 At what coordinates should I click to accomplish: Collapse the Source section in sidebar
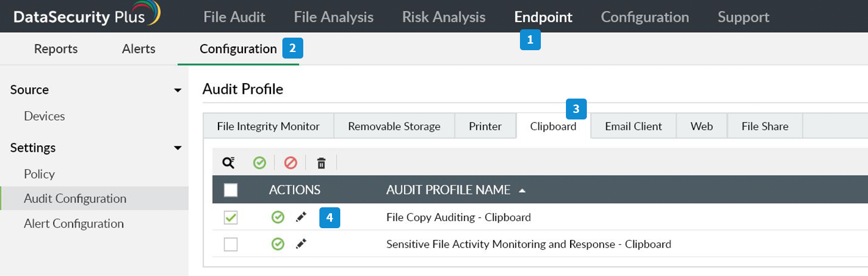click(177, 90)
